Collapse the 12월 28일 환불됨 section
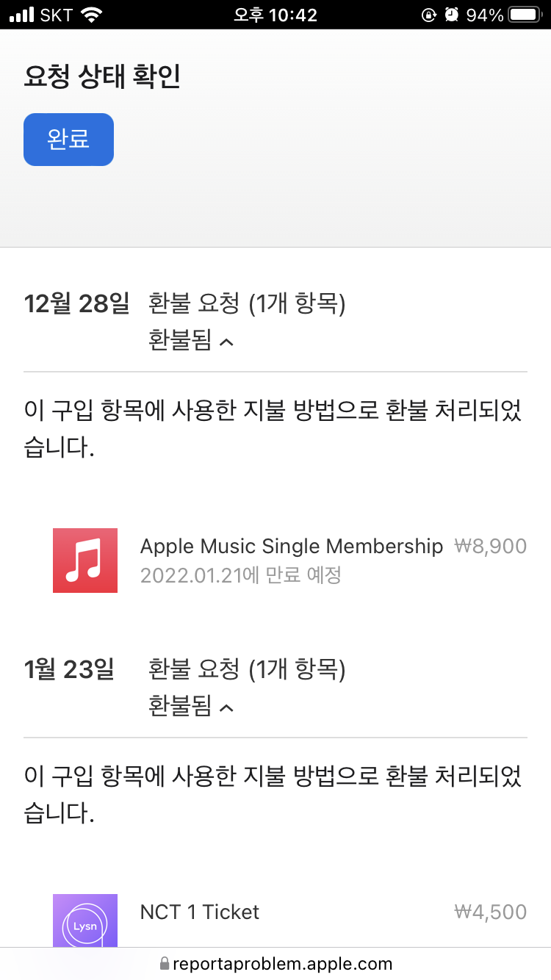551x980 pixels. (191, 341)
